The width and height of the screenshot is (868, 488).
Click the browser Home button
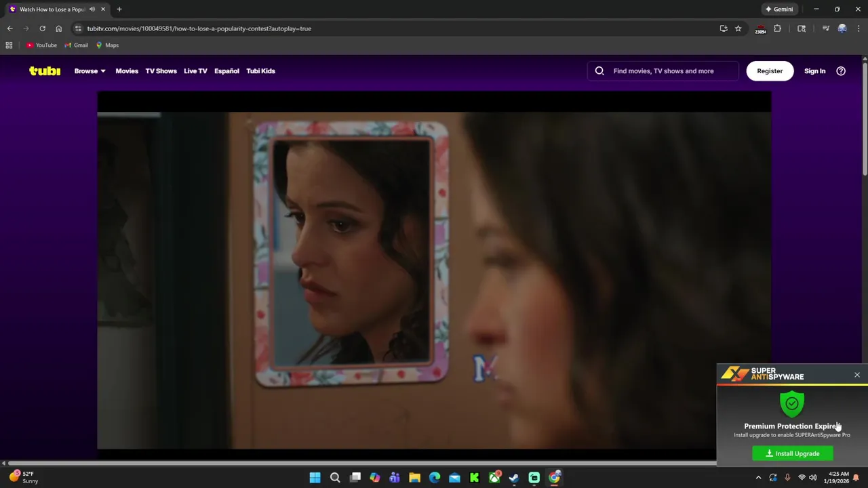click(58, 28)
